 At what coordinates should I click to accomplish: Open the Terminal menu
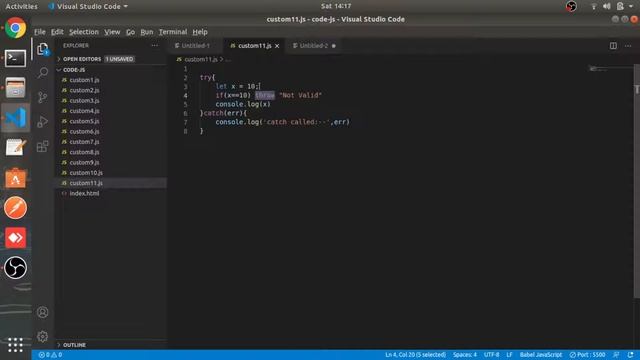point(173,32)
